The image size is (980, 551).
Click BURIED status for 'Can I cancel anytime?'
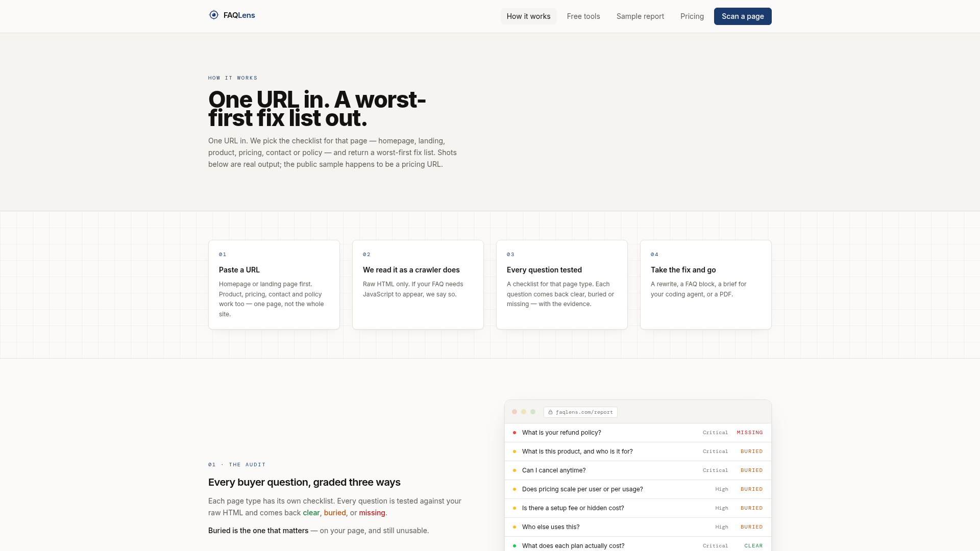tap(751, 470)
